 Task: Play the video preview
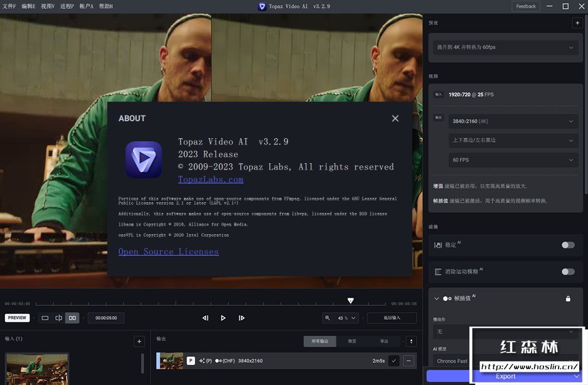pyautogui.click(x=223, y=318)
